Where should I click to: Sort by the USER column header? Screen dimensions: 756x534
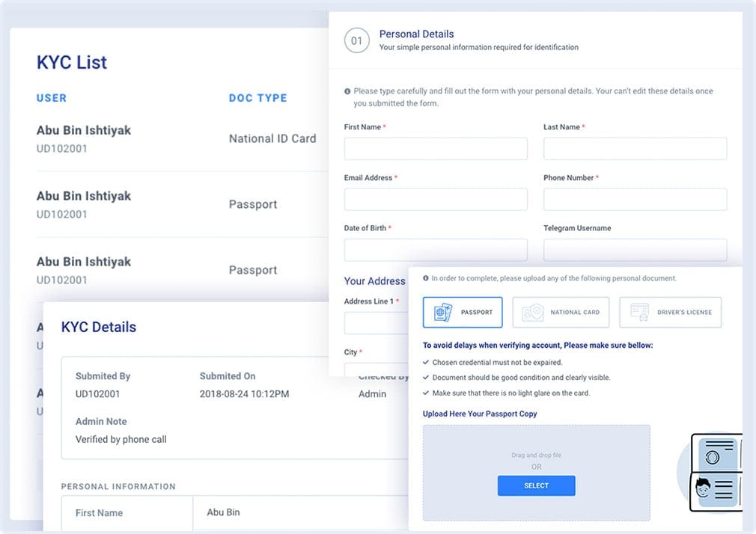[52, 98]
